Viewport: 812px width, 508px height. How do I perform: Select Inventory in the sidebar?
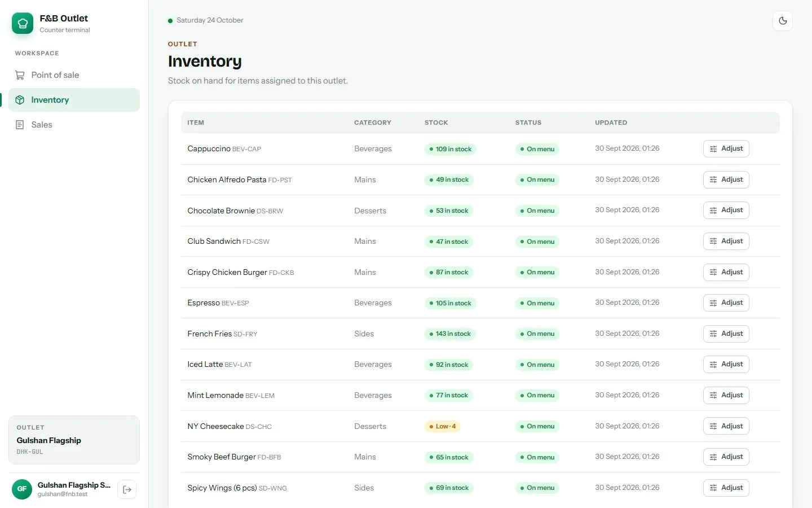[74, 100]
